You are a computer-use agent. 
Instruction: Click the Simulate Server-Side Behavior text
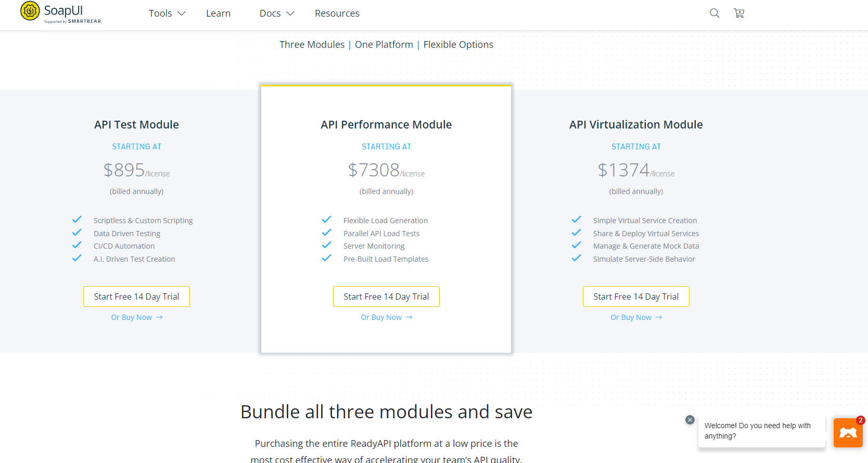coord(644,259)
